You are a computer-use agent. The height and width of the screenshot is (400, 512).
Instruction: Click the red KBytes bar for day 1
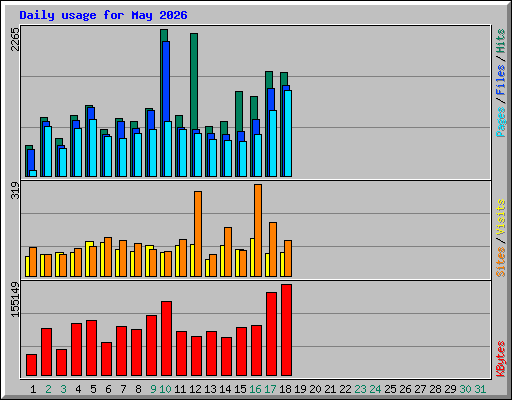click(x=32, y=365)
